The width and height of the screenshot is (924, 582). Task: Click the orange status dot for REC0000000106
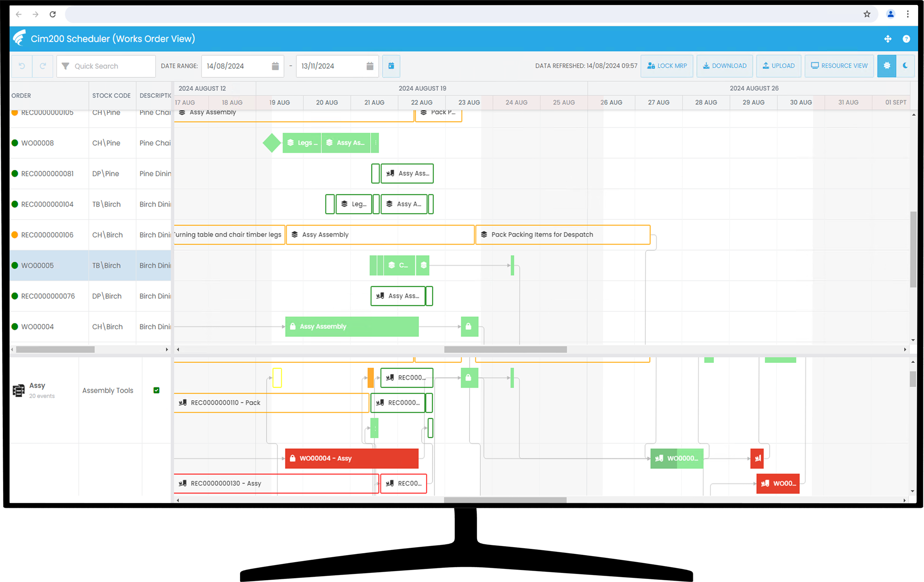14,235
